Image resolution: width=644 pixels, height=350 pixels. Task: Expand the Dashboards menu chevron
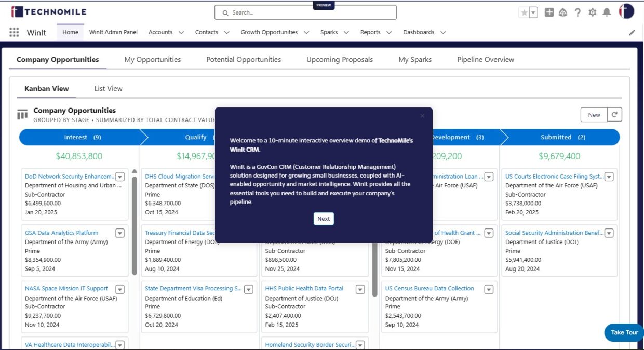[x=443, y=32]
